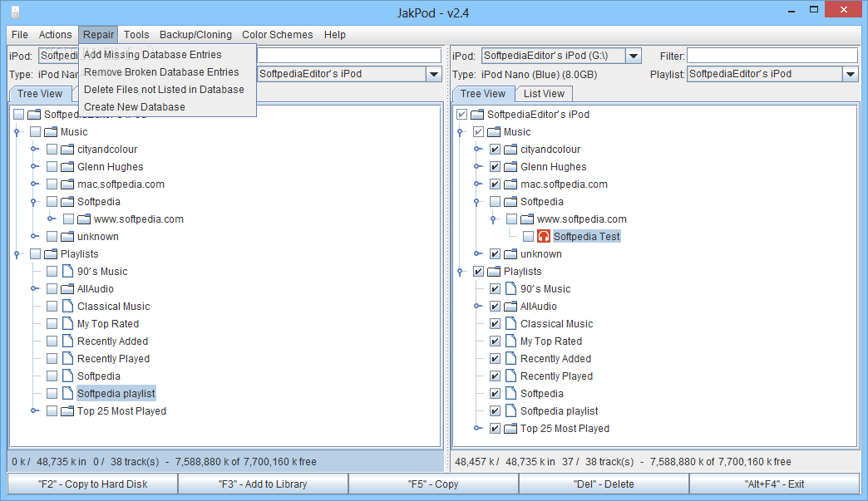
Task: Select the left pane Tree View tab
Action: tap(40, 94)
